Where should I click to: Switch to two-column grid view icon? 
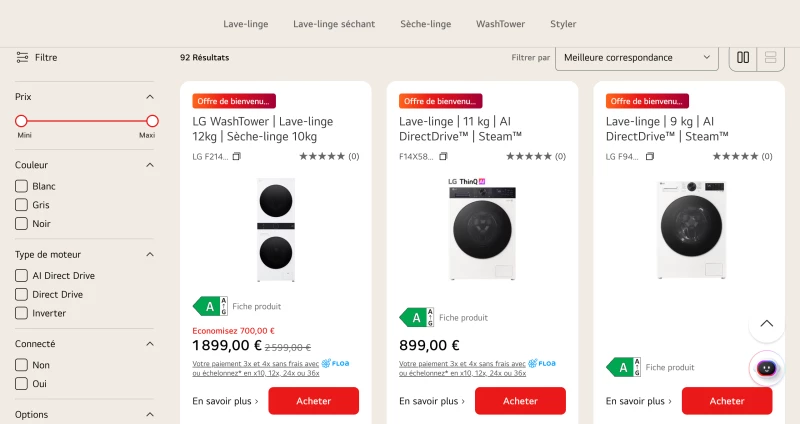tap(743, 58)
